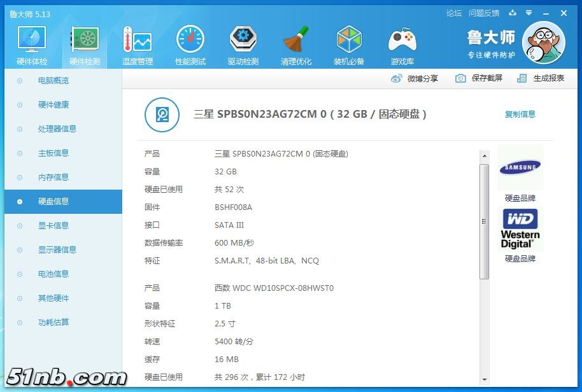Viewport: 582px width, 392px height.
Task: Click the scrollbar down arrow in disk details
Action: point(484,380)
